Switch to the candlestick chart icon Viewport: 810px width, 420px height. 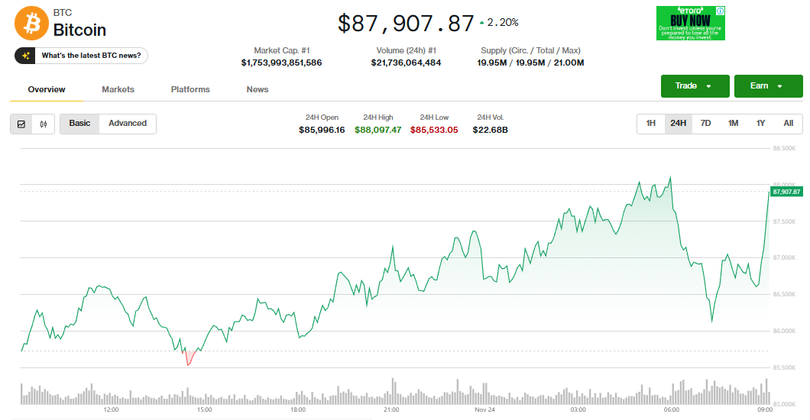click(x=43, y=124)
